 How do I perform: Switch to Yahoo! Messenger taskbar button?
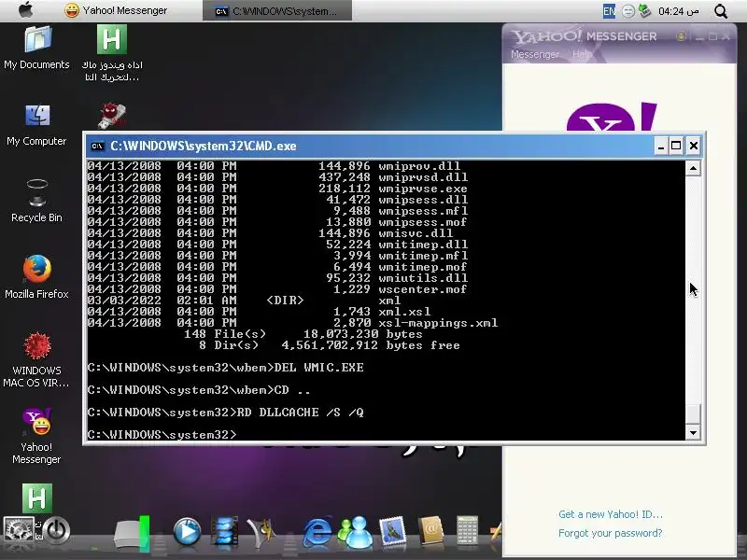click(x=116, y=10)
